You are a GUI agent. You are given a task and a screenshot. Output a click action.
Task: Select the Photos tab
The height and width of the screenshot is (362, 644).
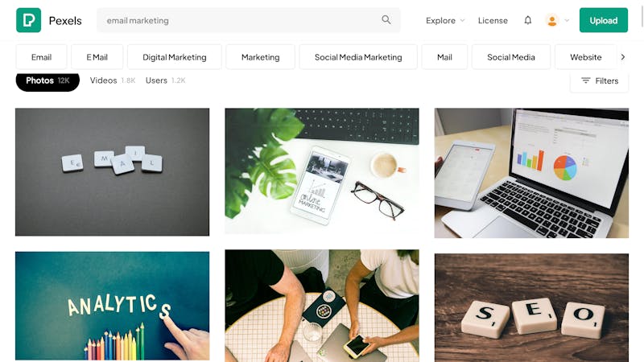(x=47, y=80)
